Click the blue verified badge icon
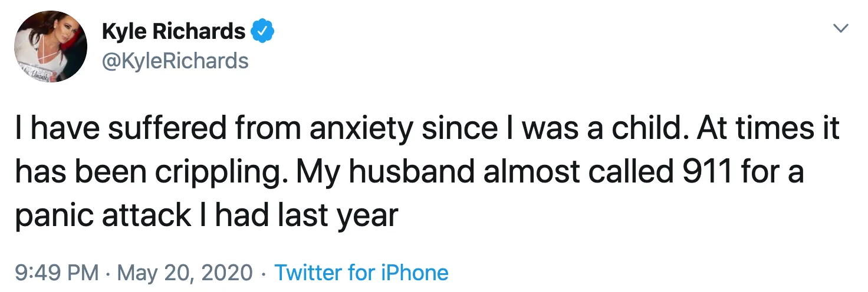Screen dimensions: 868x292 pyautogui.click(x=262, y=32)
